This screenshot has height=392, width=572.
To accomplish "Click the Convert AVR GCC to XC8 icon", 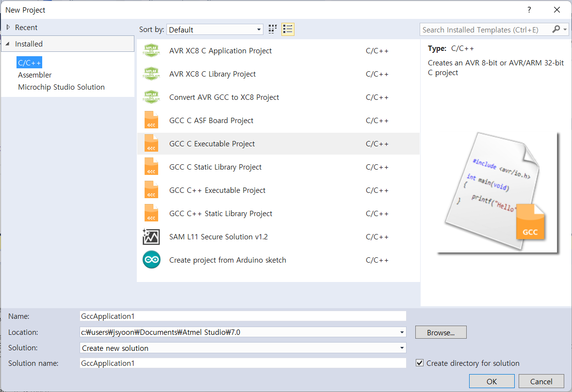I will (151, 97).
